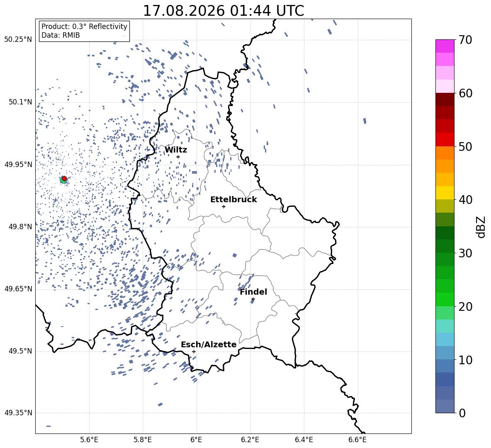Click the Ettelbruck station cross marker
The image size is (491, 448).
224,206
